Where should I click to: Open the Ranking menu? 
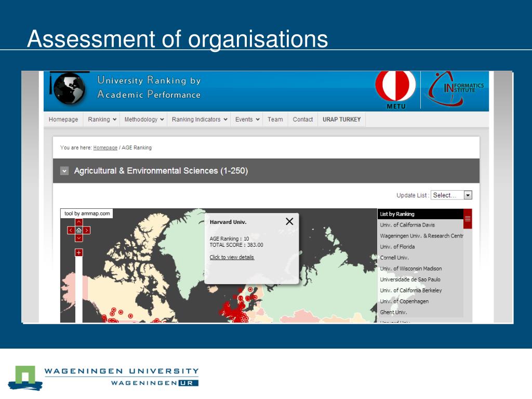(x=102, y=119)
